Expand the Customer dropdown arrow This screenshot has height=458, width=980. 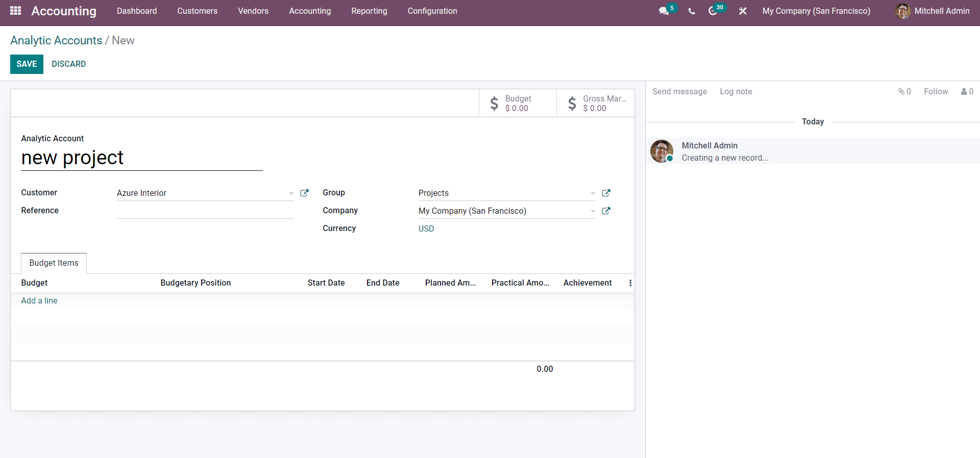click(x=291, y=193)
